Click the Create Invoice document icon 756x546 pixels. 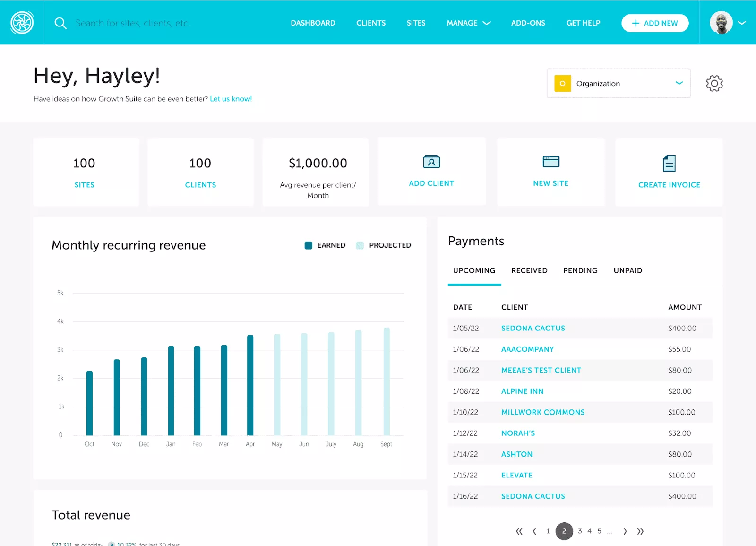(669, 163)
